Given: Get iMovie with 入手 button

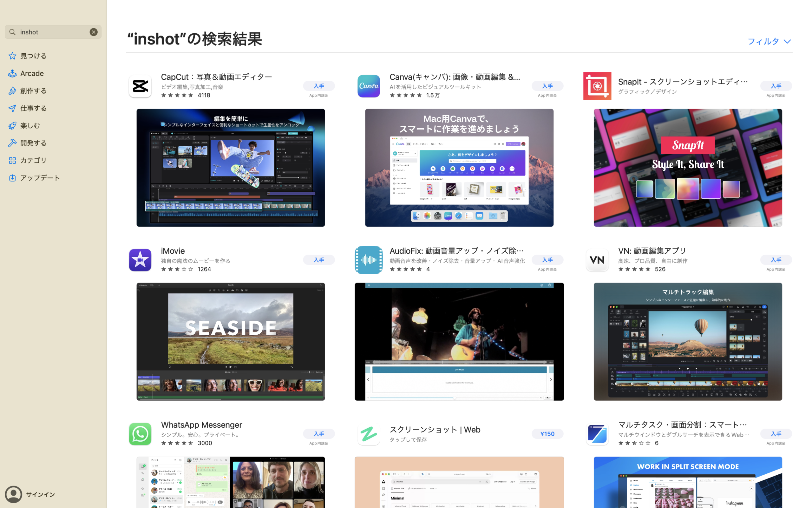Looking at the screenshot, I should [319, 260].
